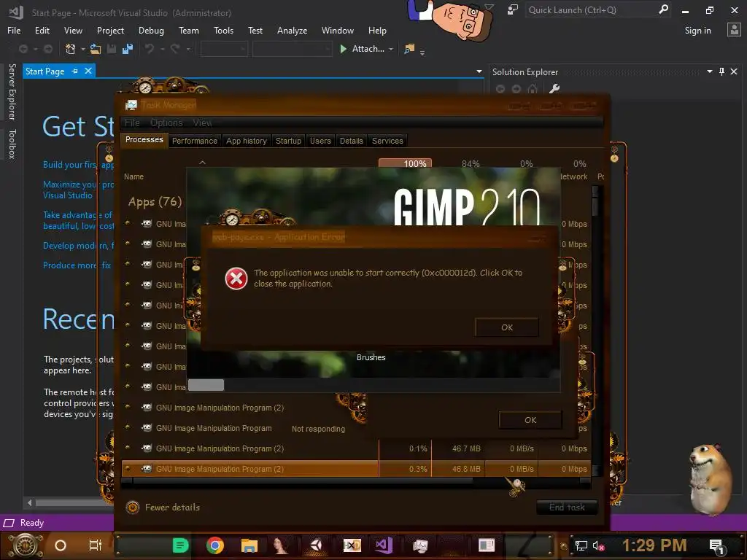Collapse Task Manager with Fewer details
The image size is (747, 560).
click(x=163, y=507)
